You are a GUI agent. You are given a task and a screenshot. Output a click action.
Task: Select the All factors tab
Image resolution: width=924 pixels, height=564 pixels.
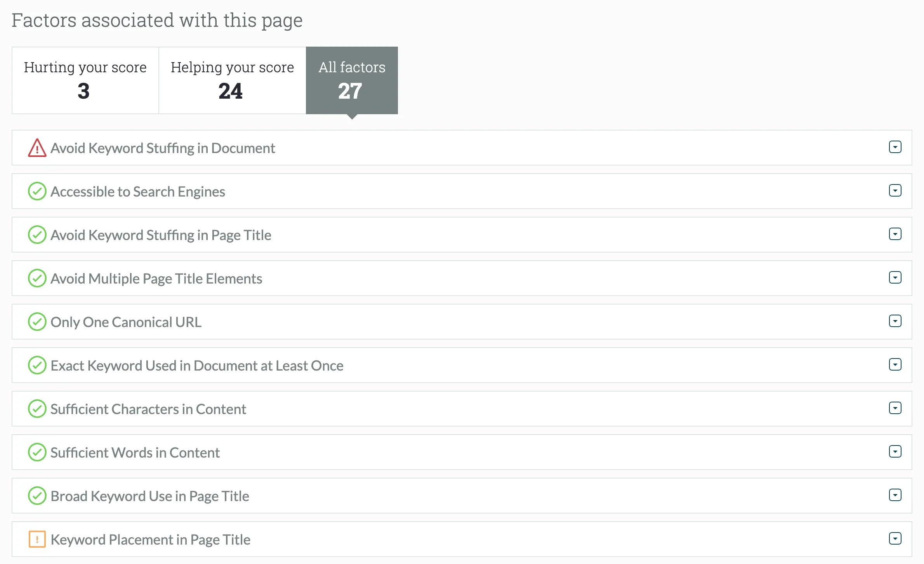[x=352, y=80]
